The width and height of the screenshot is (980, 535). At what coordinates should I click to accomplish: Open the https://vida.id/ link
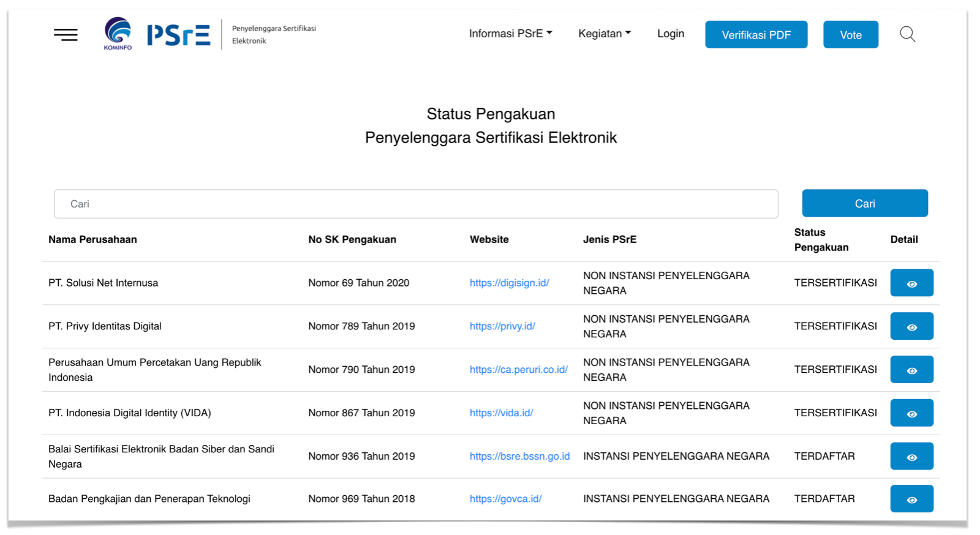click(501, 413)
